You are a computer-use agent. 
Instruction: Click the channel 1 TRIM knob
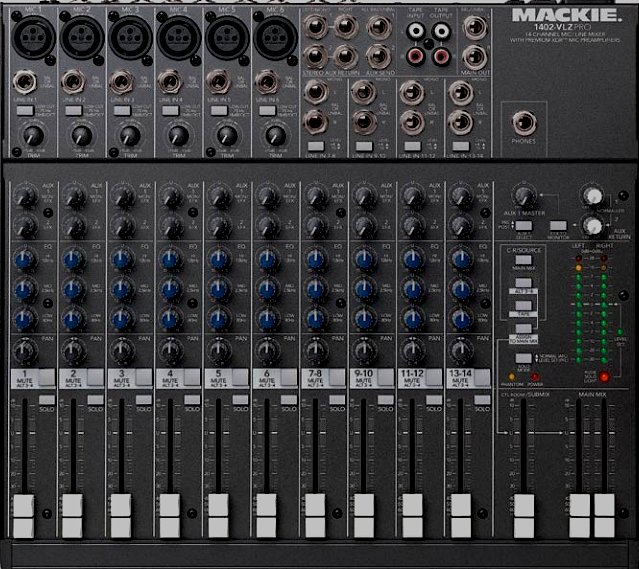pyautogui.click(x=33, y=136)
